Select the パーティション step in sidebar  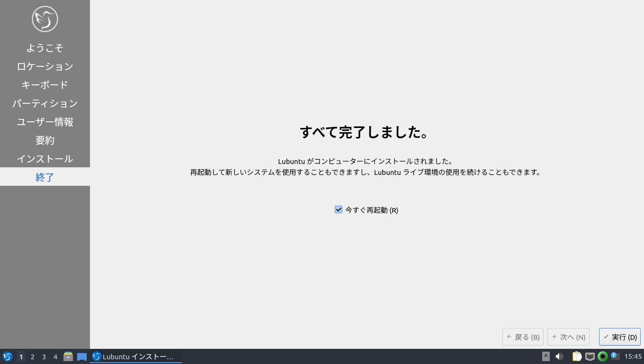point(45,103)
